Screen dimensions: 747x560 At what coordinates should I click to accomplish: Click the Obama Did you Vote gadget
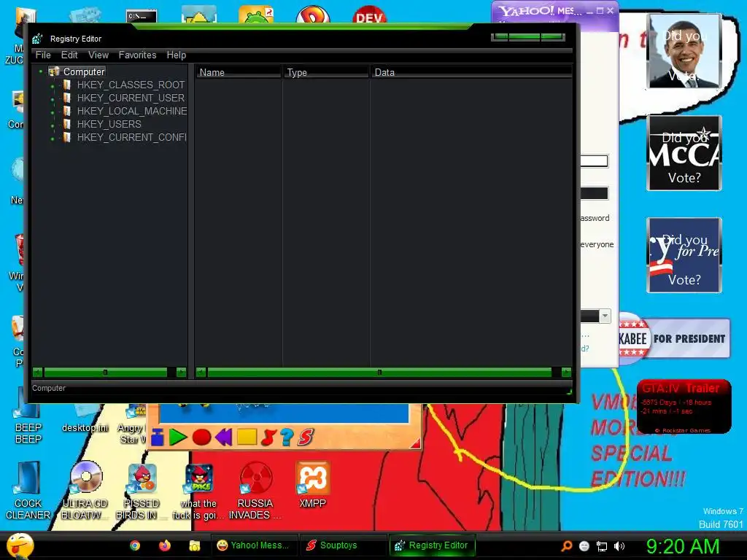click(x=684, y=51)
